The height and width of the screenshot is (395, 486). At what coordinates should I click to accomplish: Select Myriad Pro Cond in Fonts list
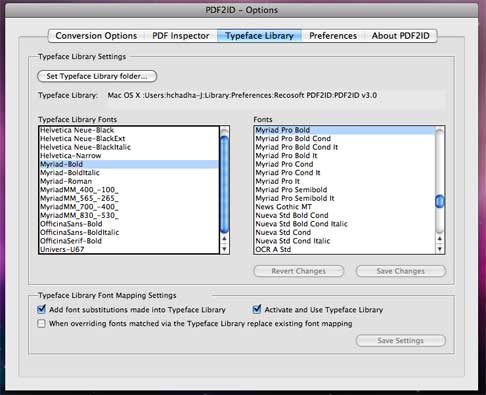(x=344, y=164)
